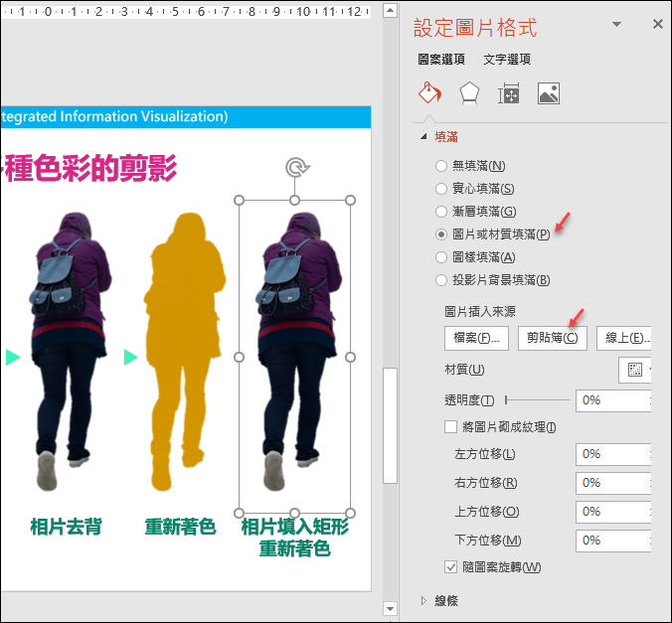Close the 設定圖片格式 pane
Screen dimensions: 672x623
coord(658,24)
